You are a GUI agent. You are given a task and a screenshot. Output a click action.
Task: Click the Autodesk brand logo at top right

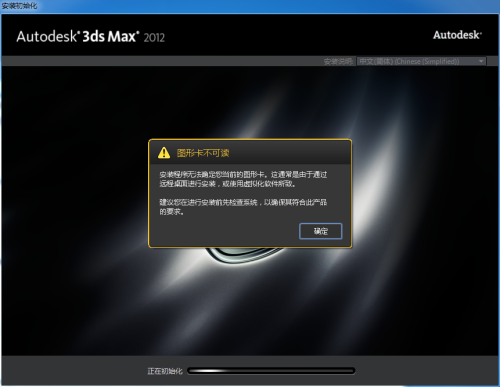(457, 35)
